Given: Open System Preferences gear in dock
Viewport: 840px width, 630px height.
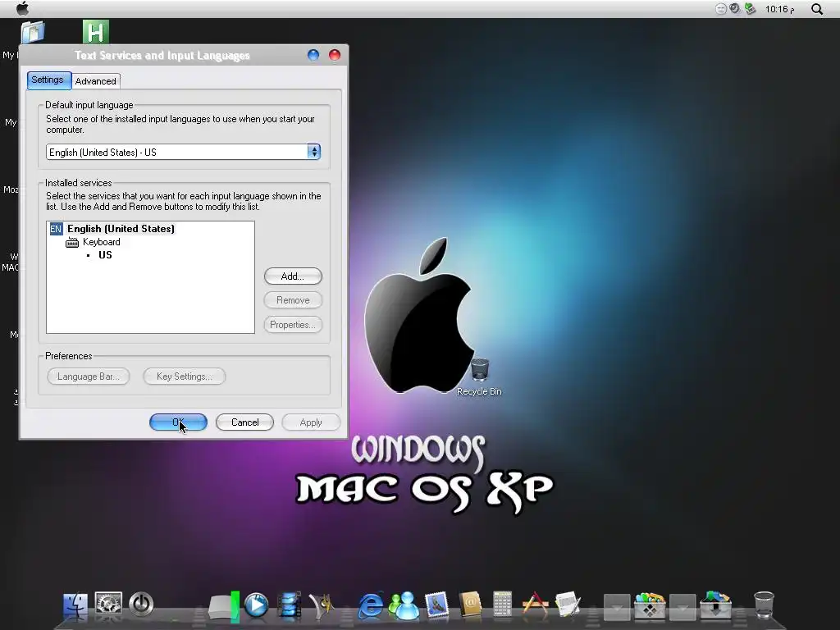Looking at the screenshot, I should (108, 605).
